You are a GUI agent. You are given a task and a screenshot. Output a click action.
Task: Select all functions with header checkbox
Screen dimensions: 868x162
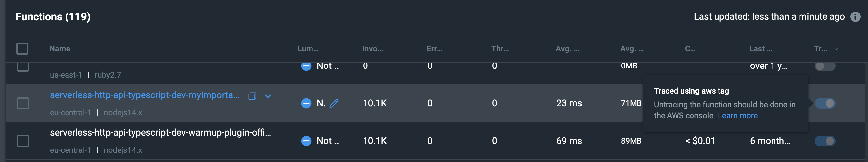click(23, 49)
